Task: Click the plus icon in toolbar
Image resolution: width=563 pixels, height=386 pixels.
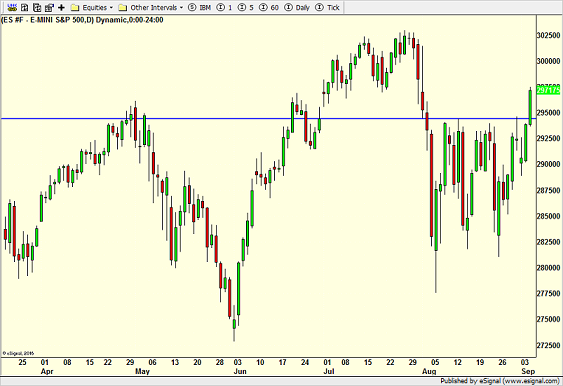Action: pos(61,7)
